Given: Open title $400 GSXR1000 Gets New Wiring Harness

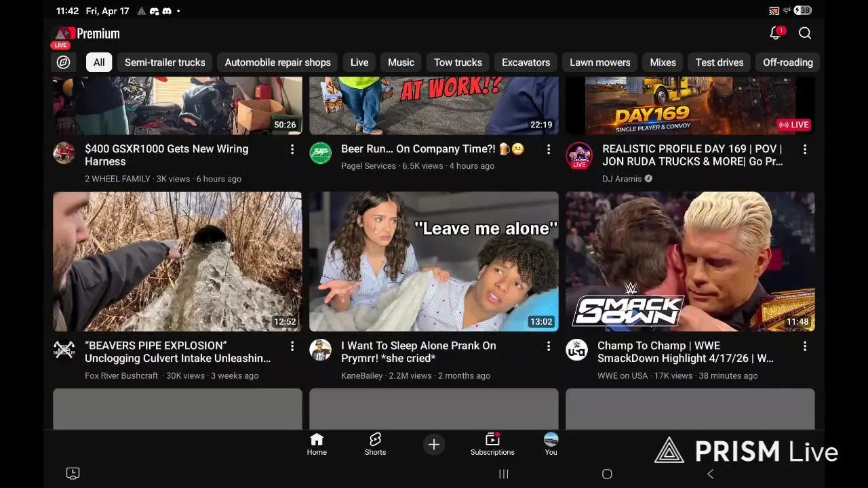Looking at the screenshot, I should [x=167, y=155].
